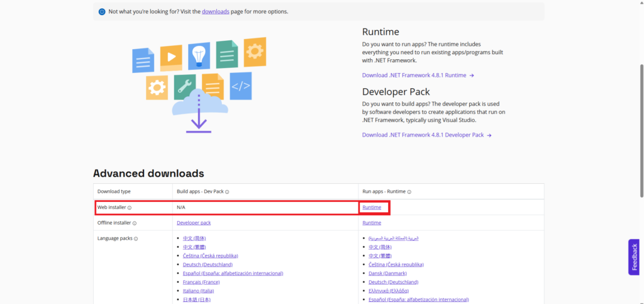Click the Offline installer row label
644x304 pixels.
[114, 223]
